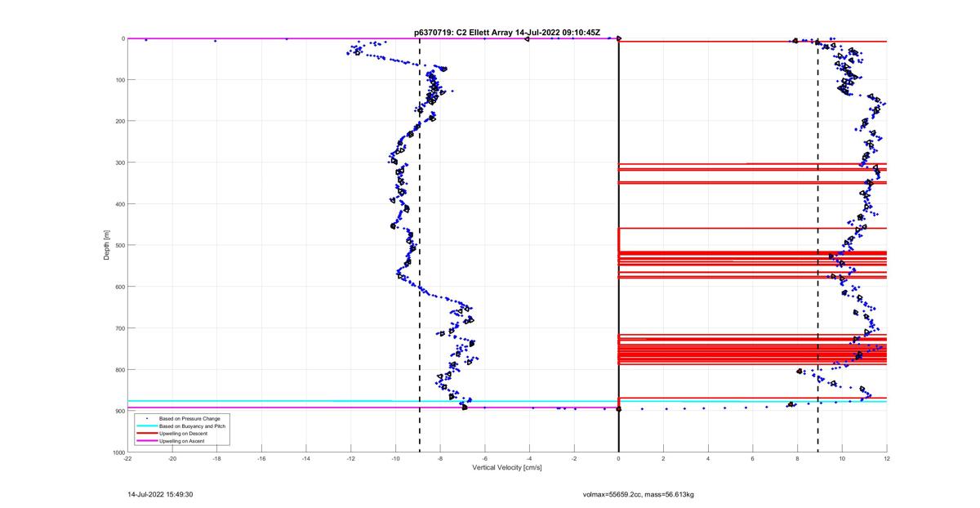This screenshot has width=980, height=508.
Task: Click velocity axis tick label '4'
Action: tap(708, 459)
